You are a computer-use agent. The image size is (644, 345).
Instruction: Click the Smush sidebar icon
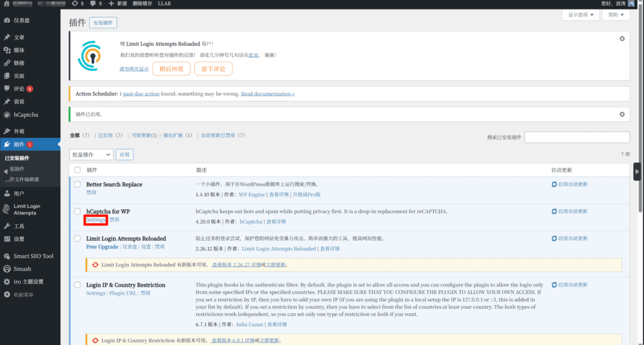7,269
